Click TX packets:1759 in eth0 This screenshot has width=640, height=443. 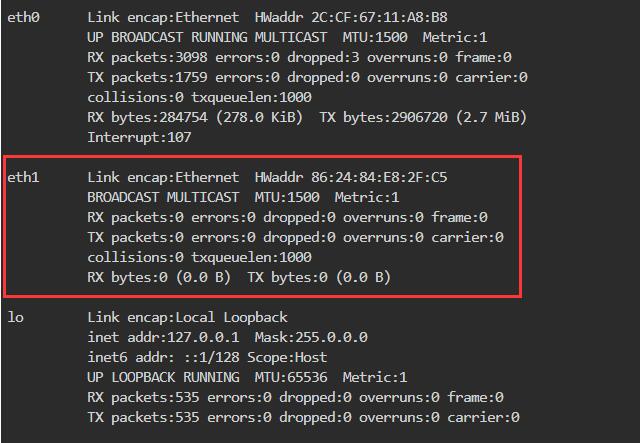147,77
